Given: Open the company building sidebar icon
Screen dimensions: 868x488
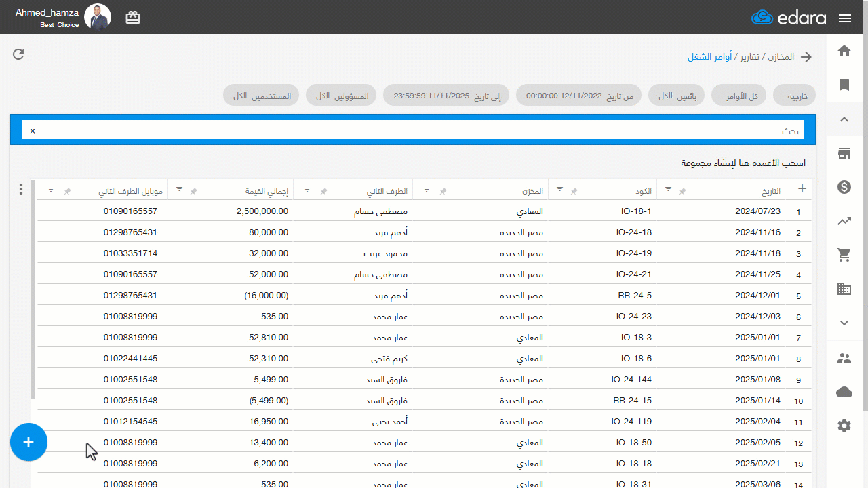Looking at the screenshot, I should tap(844, 289).
